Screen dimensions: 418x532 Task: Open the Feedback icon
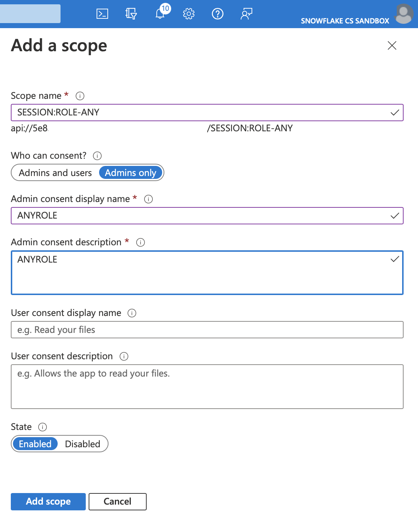(246, 14)
